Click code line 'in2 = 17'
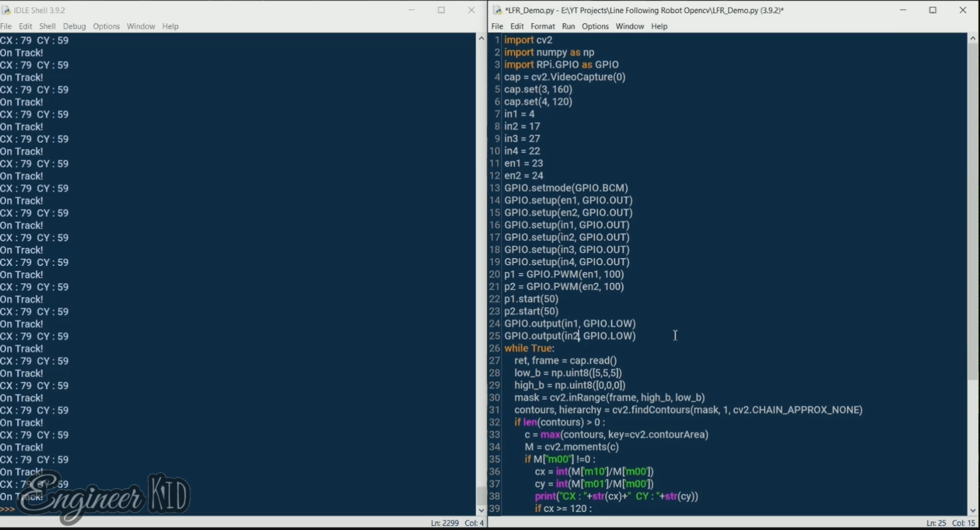 pyautogui.click(x=522, y=127)
